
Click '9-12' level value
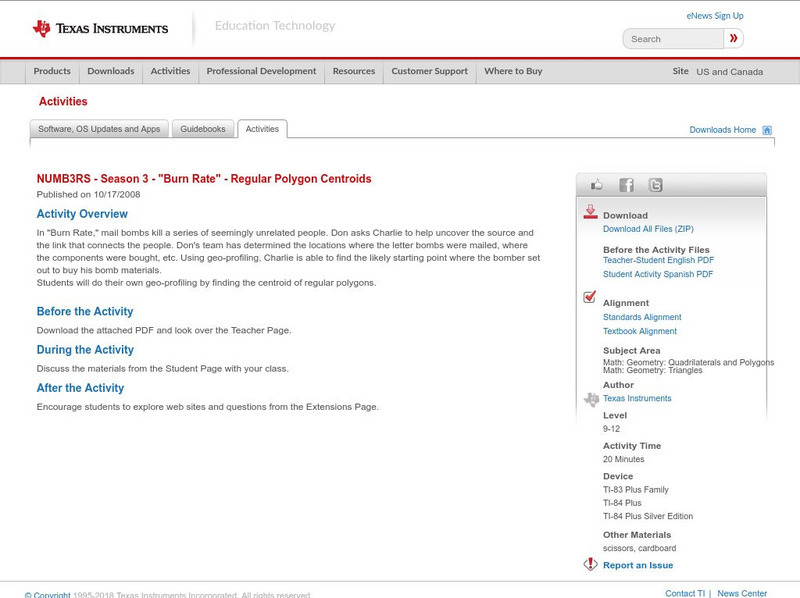click(x=611, y=429)
